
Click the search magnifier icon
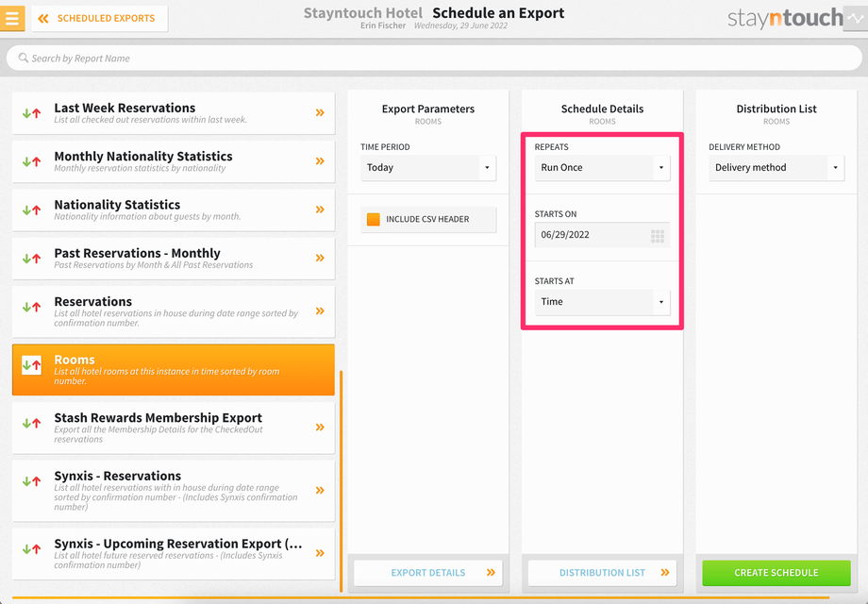pyautogui.click(x=24, y=58)
